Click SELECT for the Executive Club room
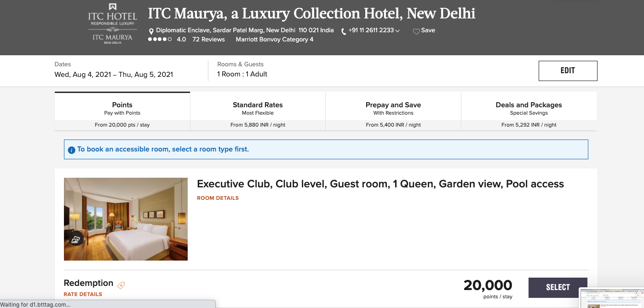Image resolution: width=644 pixels, height=308 pixels. (558, 287)
